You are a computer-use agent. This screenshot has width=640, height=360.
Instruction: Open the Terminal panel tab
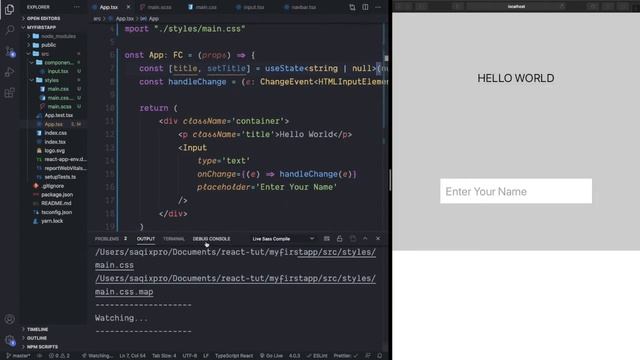click(x=174, y=239)
